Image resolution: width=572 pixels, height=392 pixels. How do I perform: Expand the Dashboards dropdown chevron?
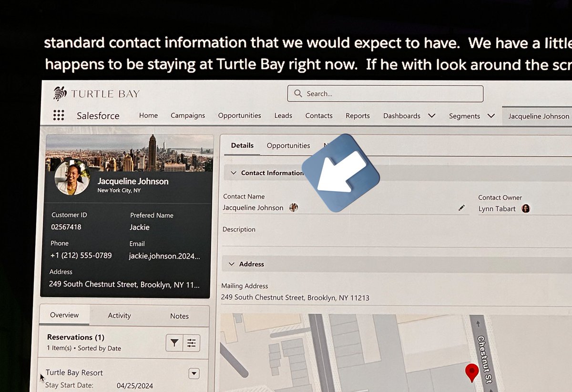pos(431,115)
